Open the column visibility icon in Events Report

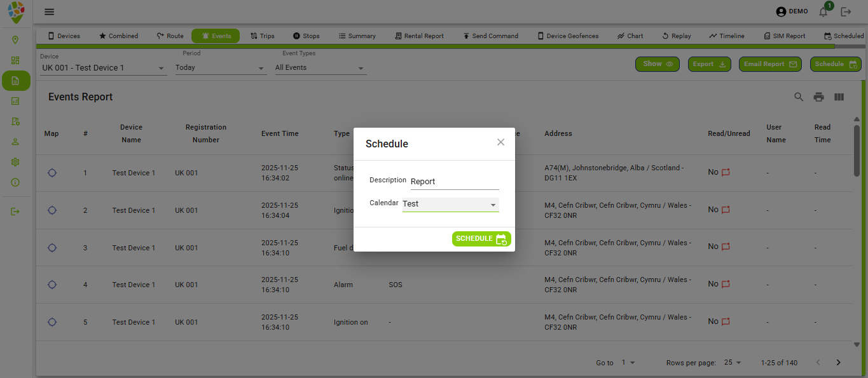click(839, 97)
